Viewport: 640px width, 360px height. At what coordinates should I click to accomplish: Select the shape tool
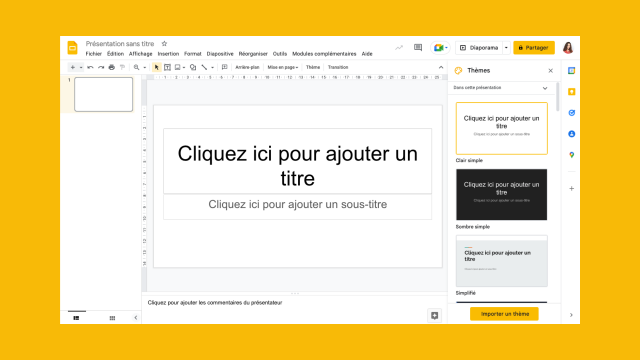tap(193, 67)
